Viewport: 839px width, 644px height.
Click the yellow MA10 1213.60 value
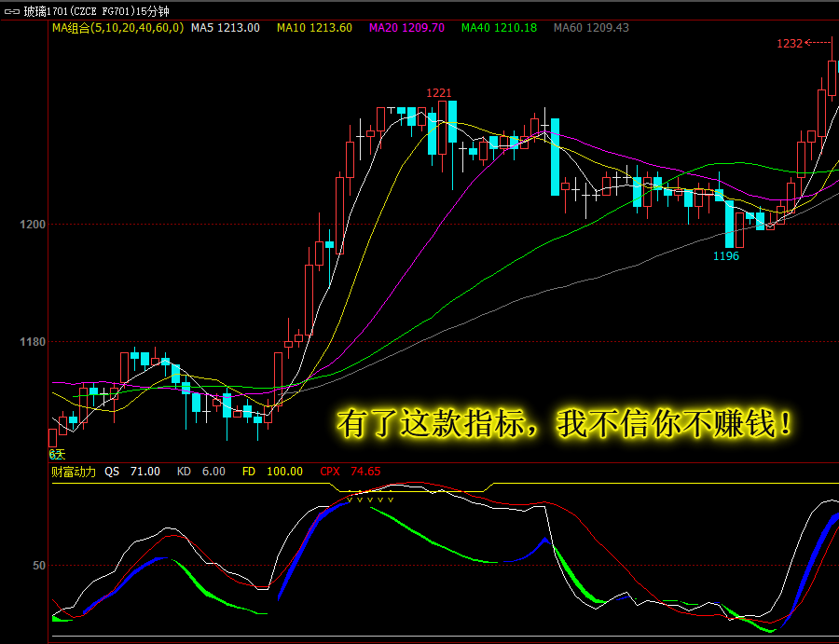(x=315, y=28)
